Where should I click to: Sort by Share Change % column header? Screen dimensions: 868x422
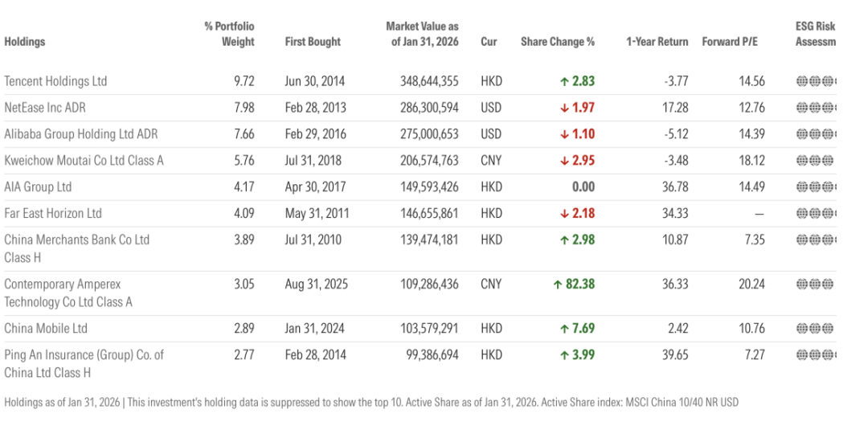pyautogui.click(x=557, y=42)
